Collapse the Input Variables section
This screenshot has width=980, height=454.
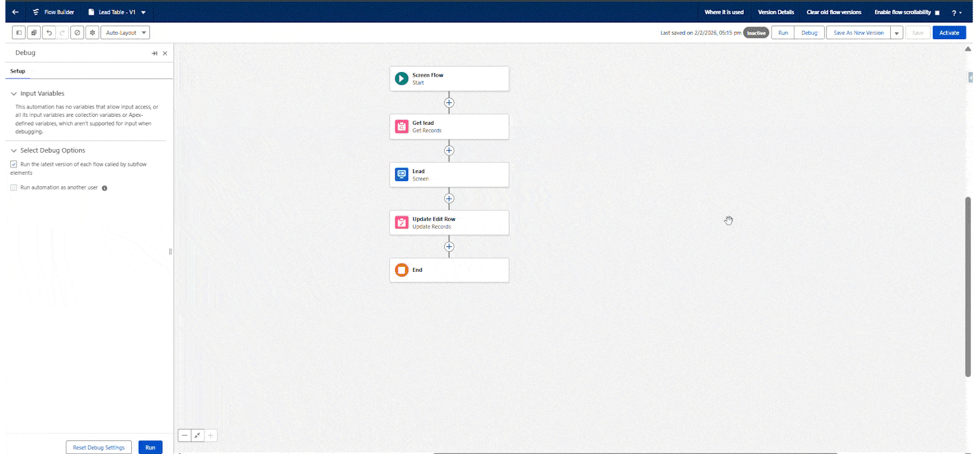coord(14,94)
